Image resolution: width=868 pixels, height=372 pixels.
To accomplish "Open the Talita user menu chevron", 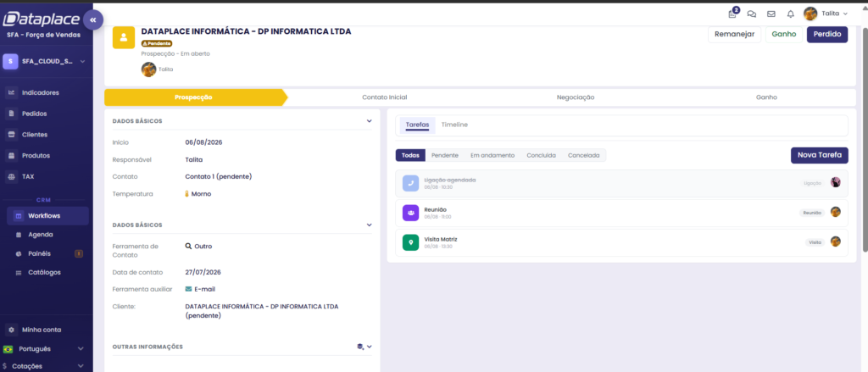I will (845, 14).
